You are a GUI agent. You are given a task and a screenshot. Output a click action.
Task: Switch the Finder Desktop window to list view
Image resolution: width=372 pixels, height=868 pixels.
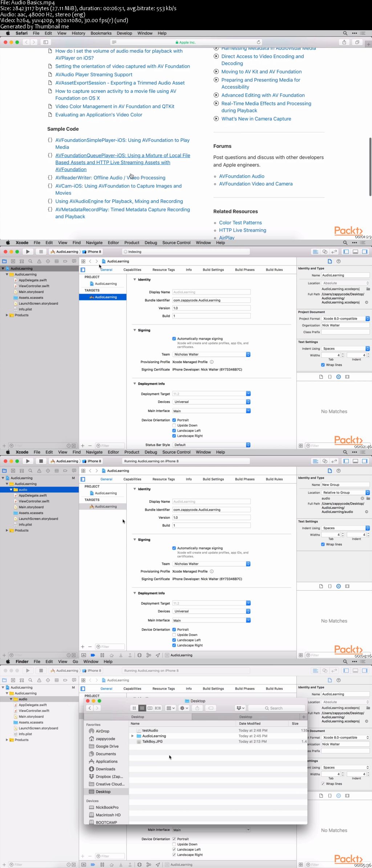(x=142, y=708)
